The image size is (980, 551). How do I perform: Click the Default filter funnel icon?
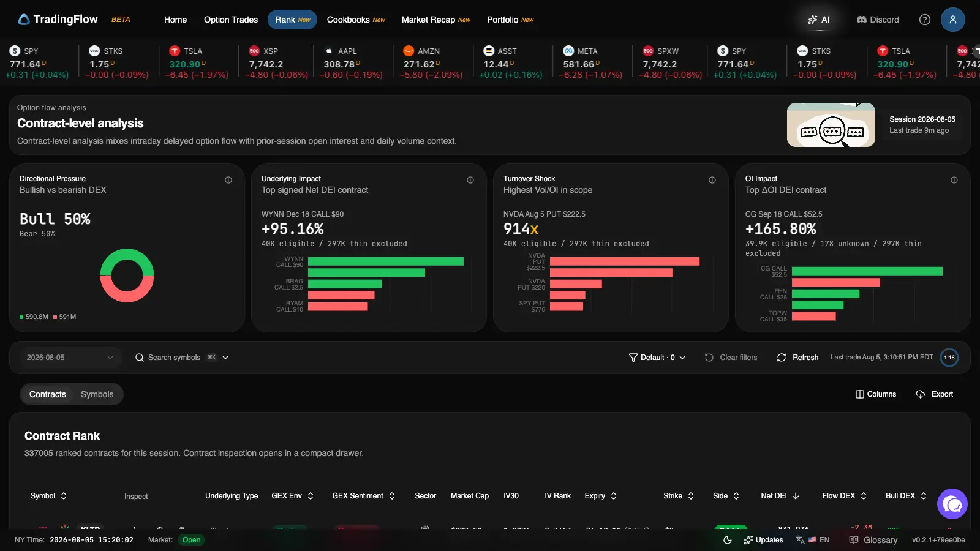633,358
